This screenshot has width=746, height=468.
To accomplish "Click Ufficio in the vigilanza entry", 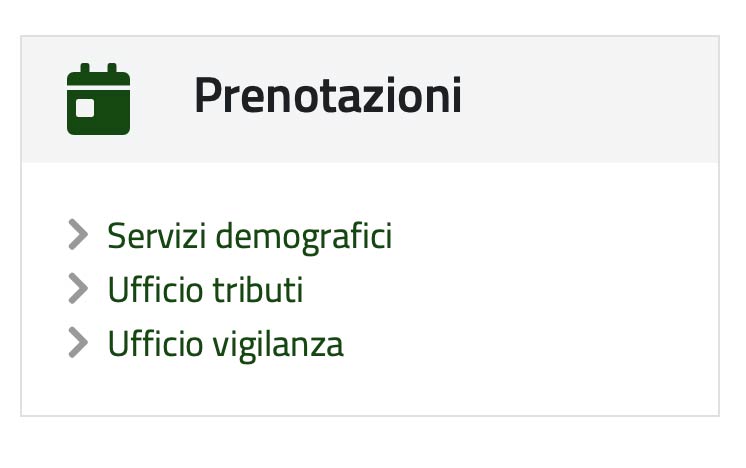I will coord(156,343).
